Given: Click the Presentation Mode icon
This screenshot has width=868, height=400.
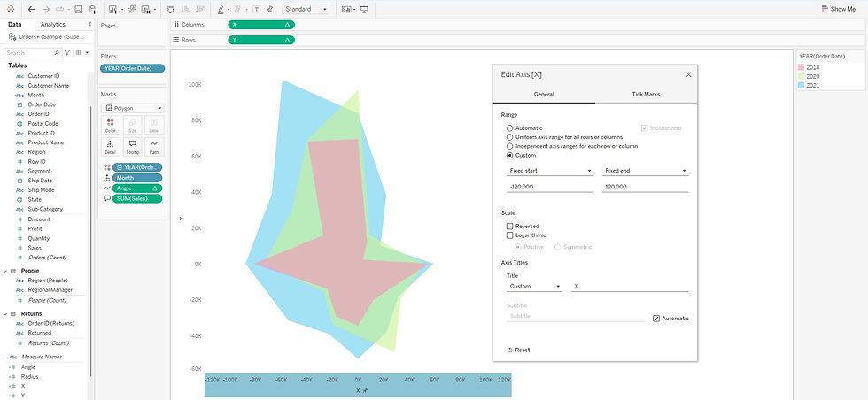Looking at the screenshot, I should [x=364, y=9].
